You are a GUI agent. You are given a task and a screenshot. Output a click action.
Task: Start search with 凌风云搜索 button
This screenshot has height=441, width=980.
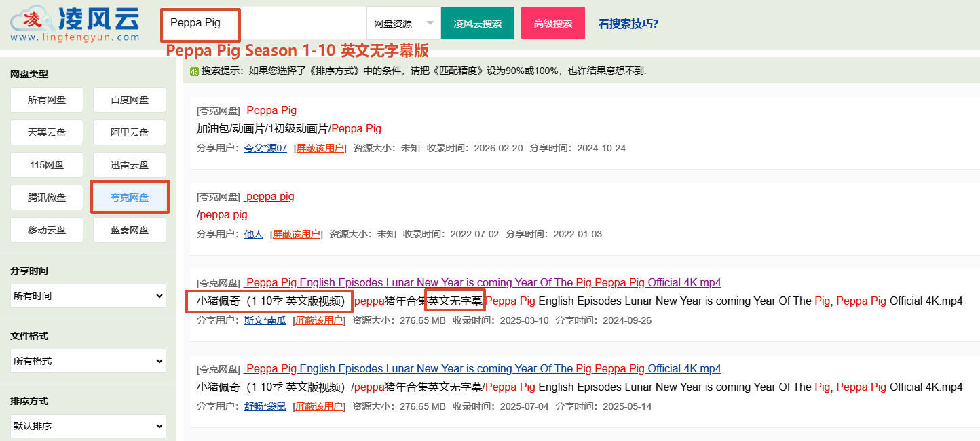(x=478, y=23)
